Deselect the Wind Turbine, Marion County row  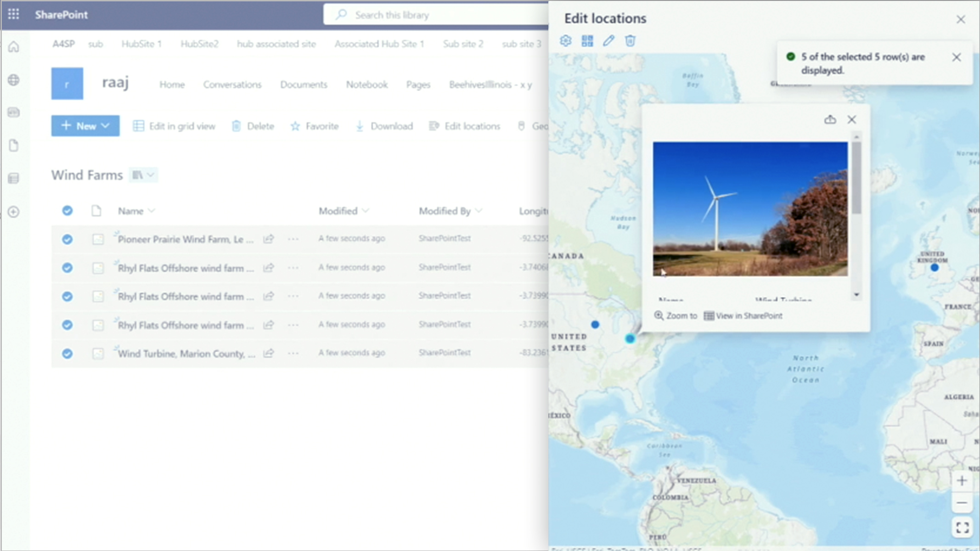[x=67, y=354]
